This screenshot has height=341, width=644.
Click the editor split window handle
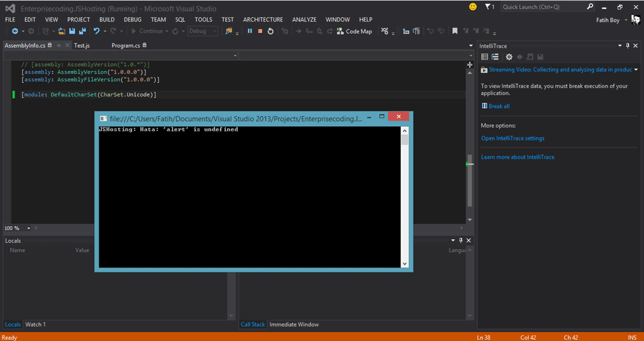tap(470, 65)
